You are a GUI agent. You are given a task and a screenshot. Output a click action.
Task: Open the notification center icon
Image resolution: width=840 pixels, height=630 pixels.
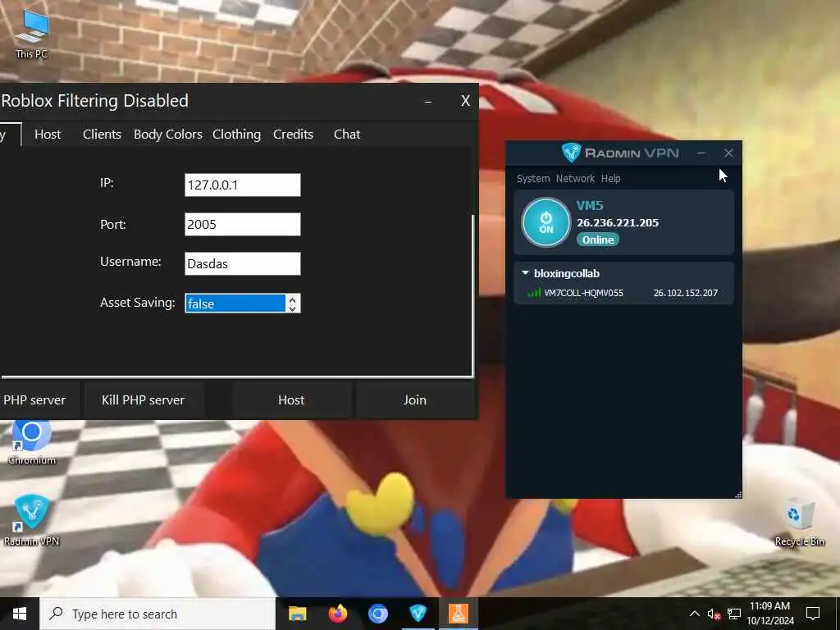[x=813, y=614]
